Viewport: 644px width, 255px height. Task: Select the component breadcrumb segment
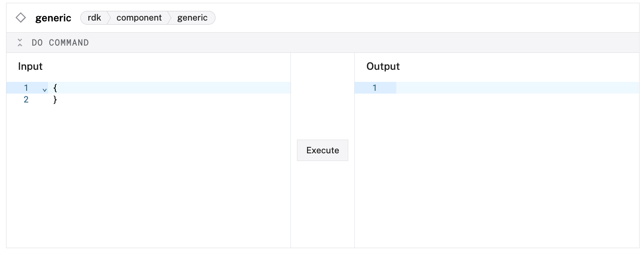tap(139, 18)
